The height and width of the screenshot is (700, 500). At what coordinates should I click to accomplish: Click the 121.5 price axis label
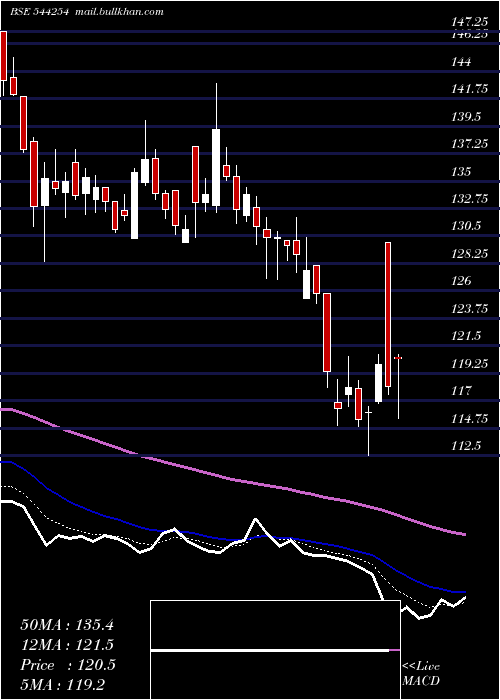466,336
